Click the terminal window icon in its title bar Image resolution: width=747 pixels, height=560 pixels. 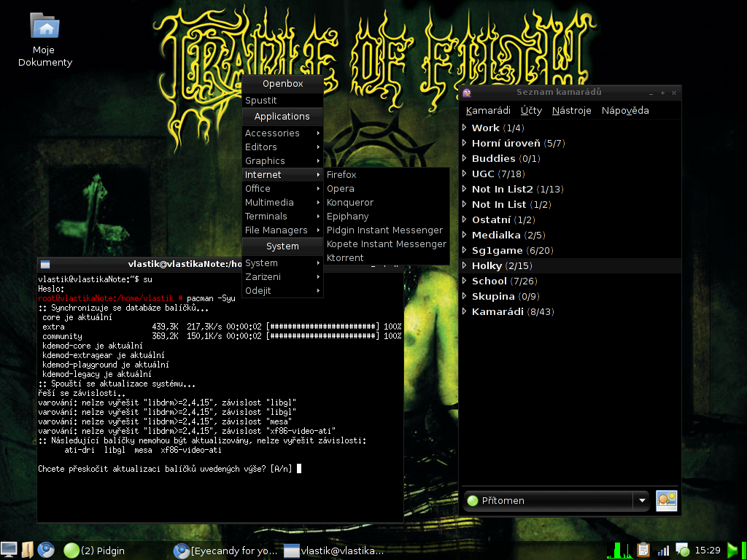pyautogui.click(x=45, y=264)
